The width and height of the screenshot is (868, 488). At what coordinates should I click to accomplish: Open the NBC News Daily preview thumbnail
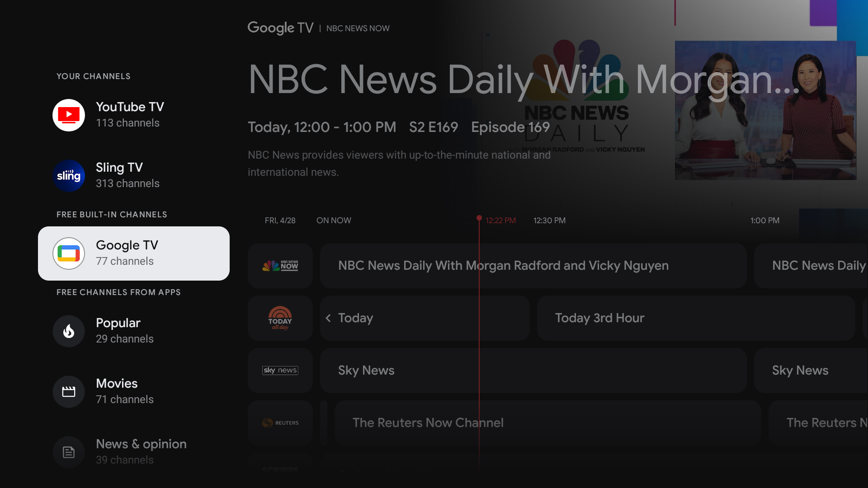[x=765, y=110]
